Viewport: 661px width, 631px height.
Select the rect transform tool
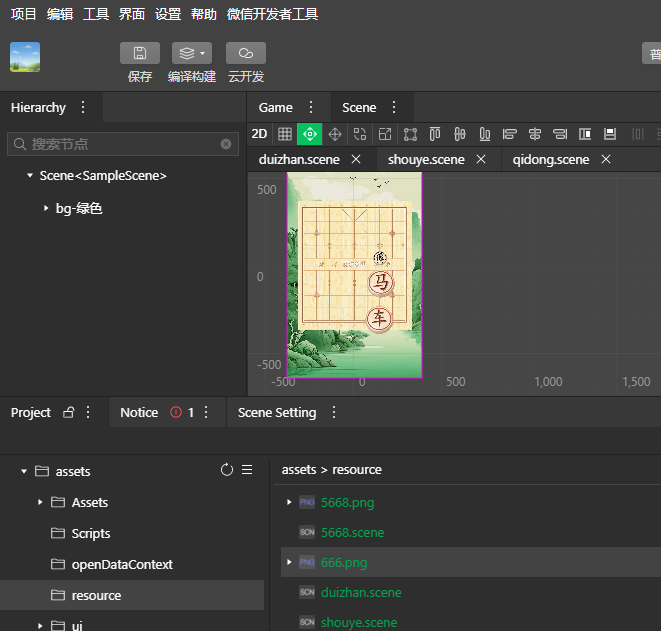click(x=410, y=134)
